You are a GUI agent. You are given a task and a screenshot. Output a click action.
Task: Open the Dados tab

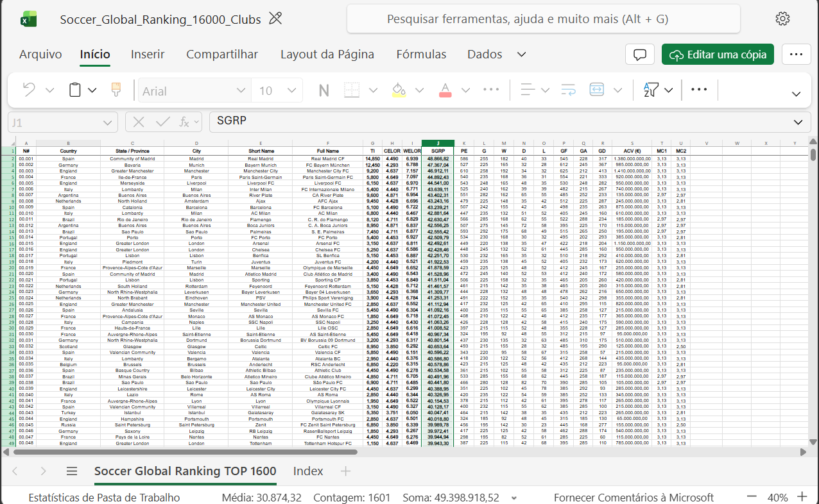point(485,55)
